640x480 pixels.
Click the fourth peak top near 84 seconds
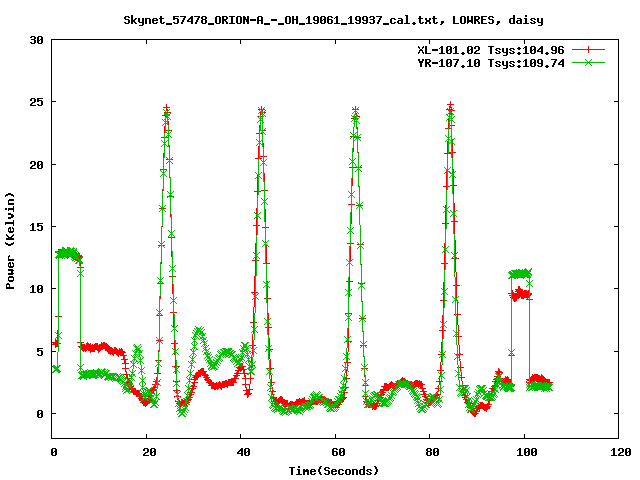pos(450,107)
